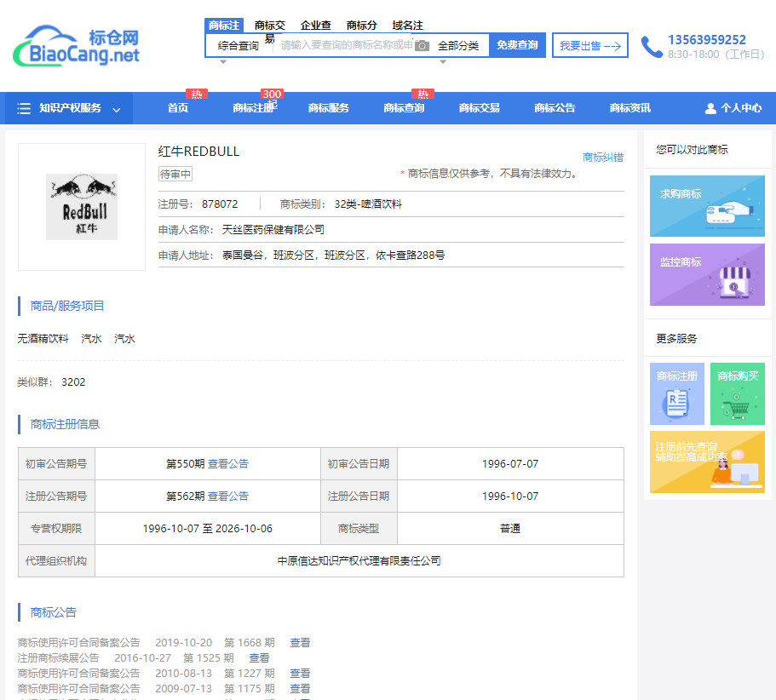This screenshot has height=700, width=776.
Task: Click the 免费查询 search button
Action: (517, 45)
